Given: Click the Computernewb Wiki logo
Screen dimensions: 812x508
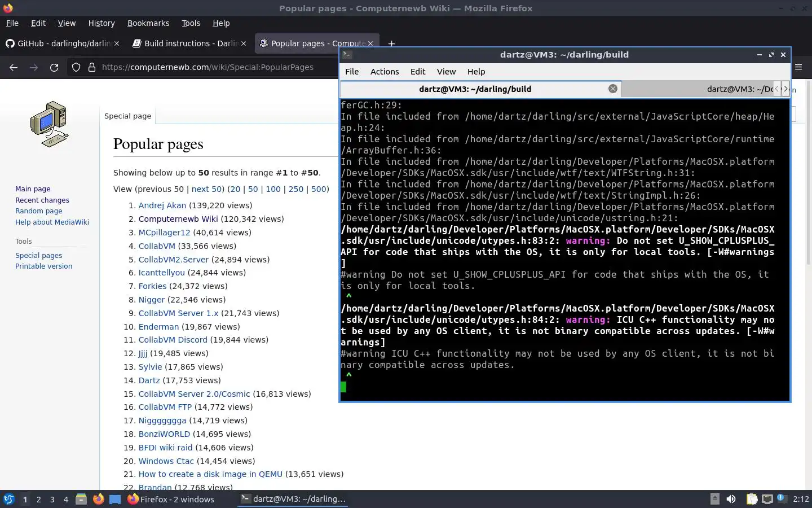Looking at the screenshot, I should point(50,124).
